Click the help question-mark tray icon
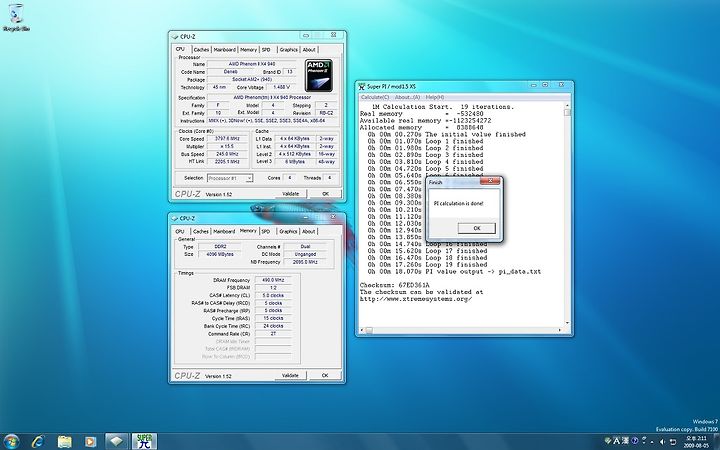This screenshot has height=450, width=720. coord(634,441)
